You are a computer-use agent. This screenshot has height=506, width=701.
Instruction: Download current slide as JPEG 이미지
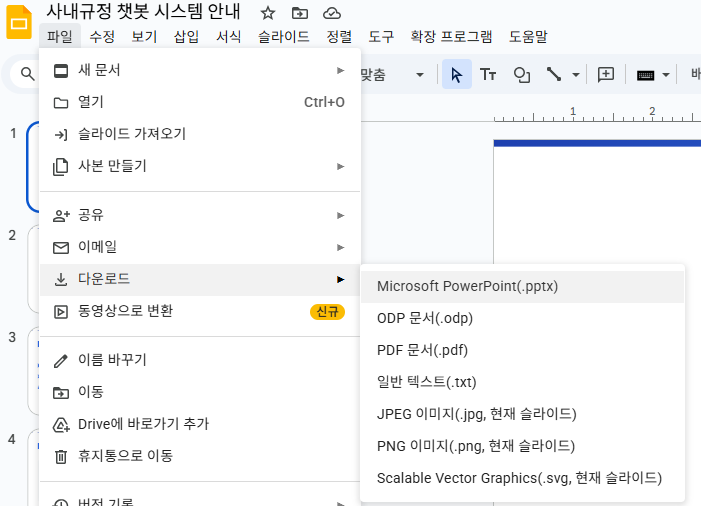tap(522, 414)
